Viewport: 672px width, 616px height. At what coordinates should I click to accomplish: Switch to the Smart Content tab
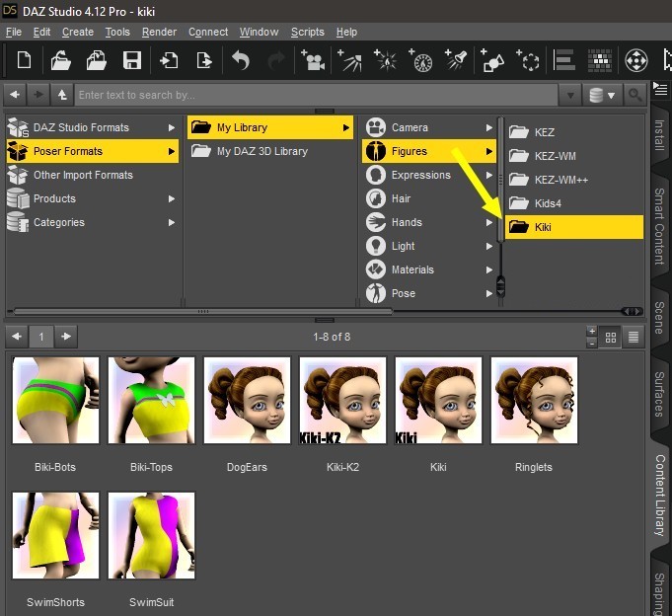[659, 226]
